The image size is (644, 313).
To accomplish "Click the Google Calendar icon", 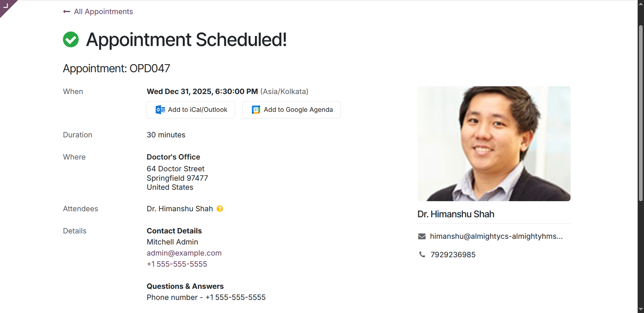I will (256, 110).
